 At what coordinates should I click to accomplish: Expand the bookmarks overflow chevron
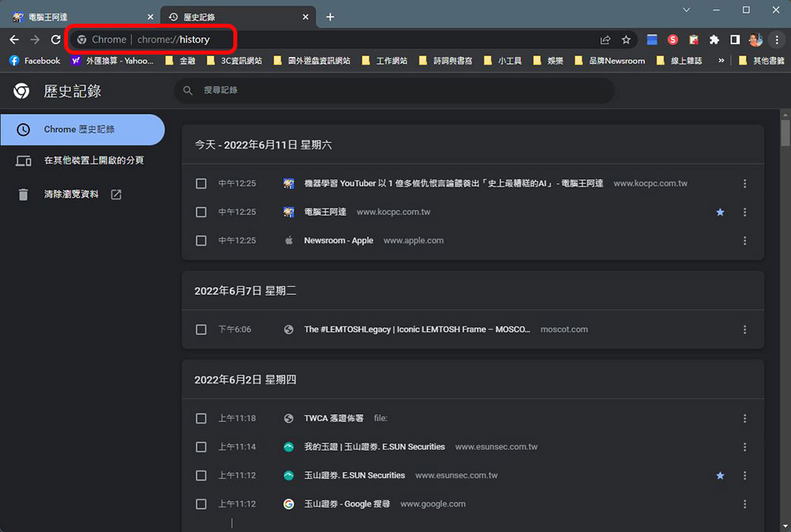[721, 61]
